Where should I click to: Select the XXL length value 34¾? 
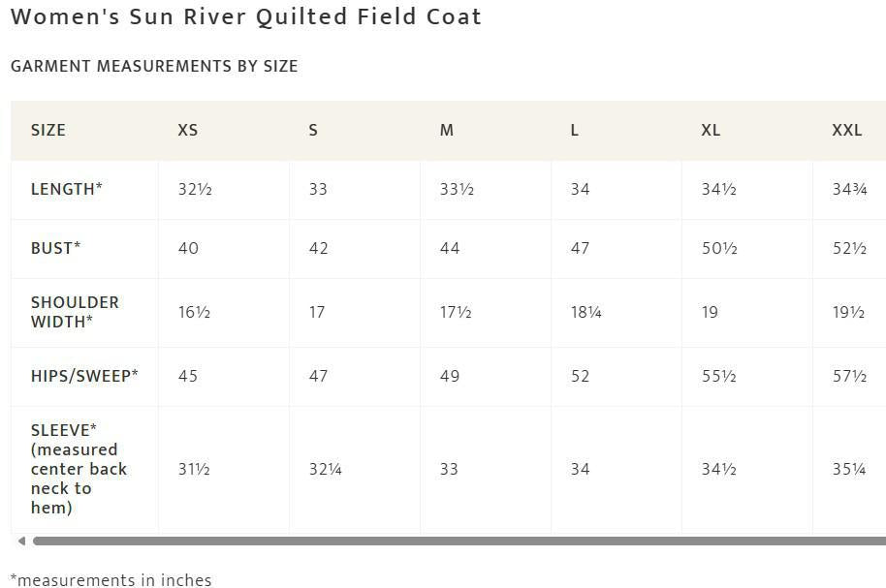tap(848, 189)
